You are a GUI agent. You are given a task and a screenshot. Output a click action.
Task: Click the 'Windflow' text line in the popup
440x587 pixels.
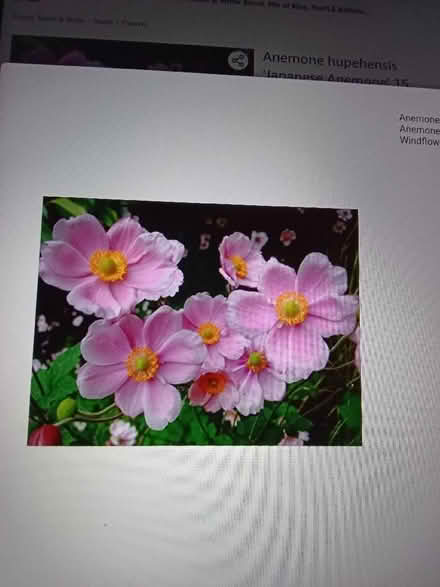pyautogui.click(x=419, y=140)
